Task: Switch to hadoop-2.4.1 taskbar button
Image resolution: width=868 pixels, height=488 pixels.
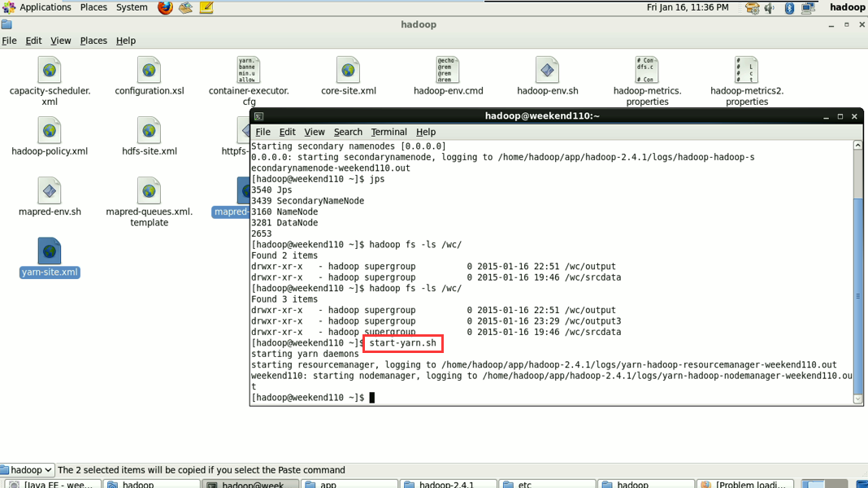Action: [448, 484]
